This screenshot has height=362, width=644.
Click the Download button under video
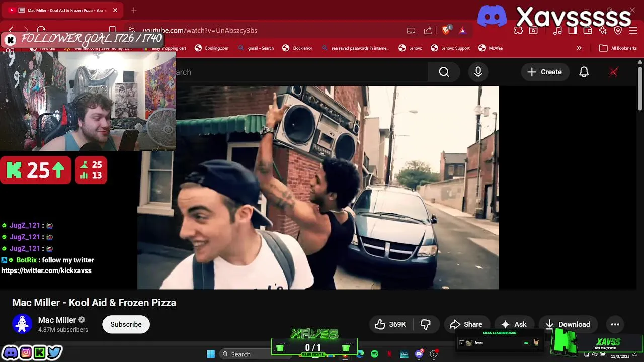(568, 324)
